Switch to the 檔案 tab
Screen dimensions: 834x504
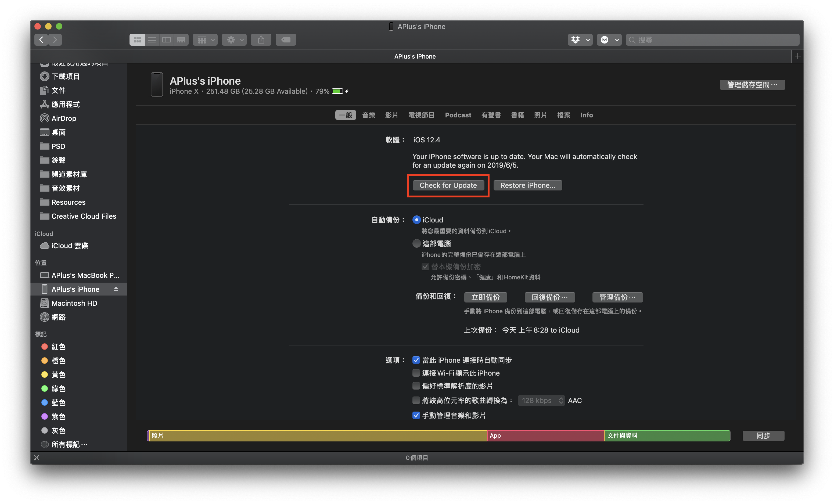(563, 115)
